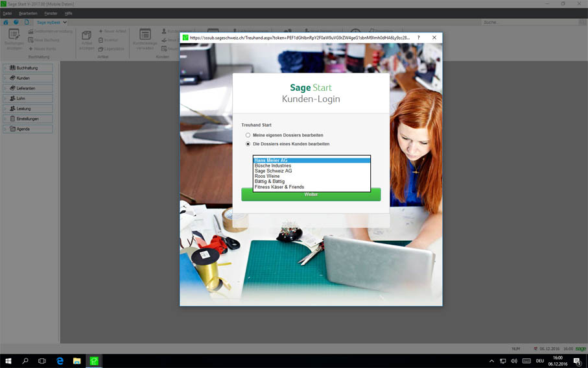
Task: Click the green Sage Start taskbar icon
Action: coord(94,361)
